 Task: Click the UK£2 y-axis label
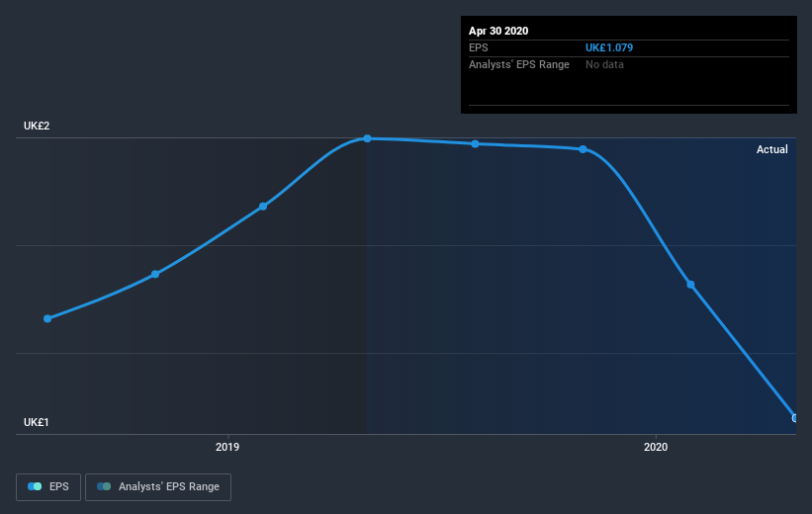point(37,126)
